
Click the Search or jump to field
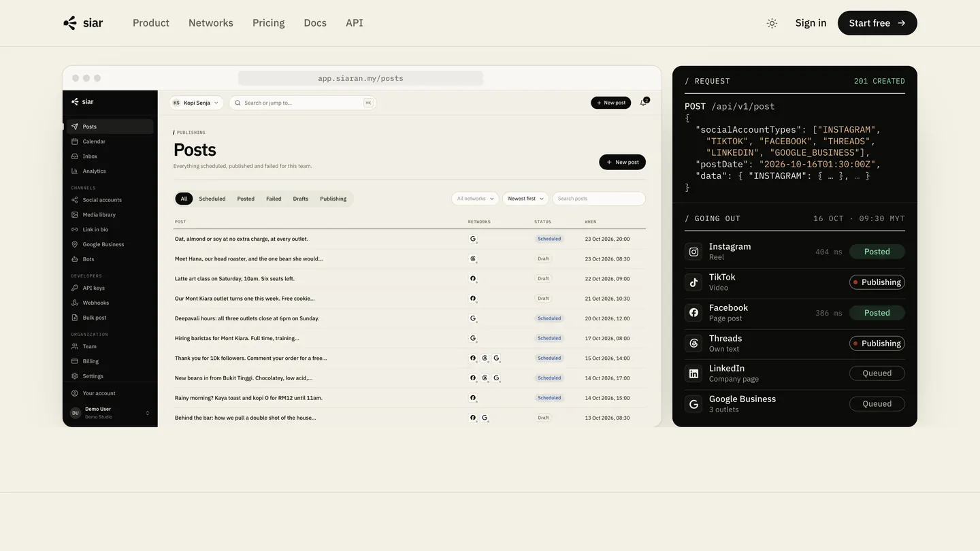point(303,103)
